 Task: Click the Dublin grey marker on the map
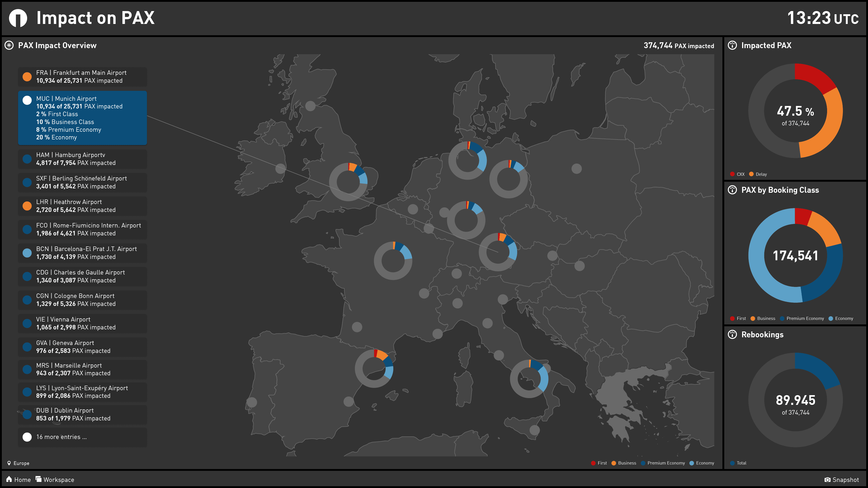point(280,168)
